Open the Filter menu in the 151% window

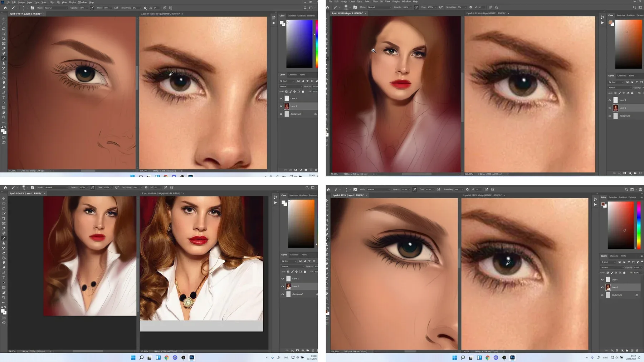(x=52, y=2)
